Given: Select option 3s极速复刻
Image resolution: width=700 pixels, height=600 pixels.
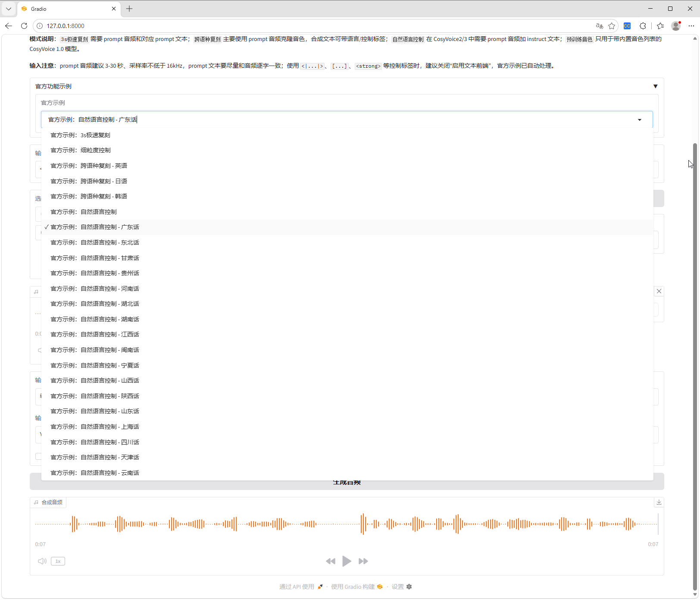Looking at the screenshot, I should (347, 135).
